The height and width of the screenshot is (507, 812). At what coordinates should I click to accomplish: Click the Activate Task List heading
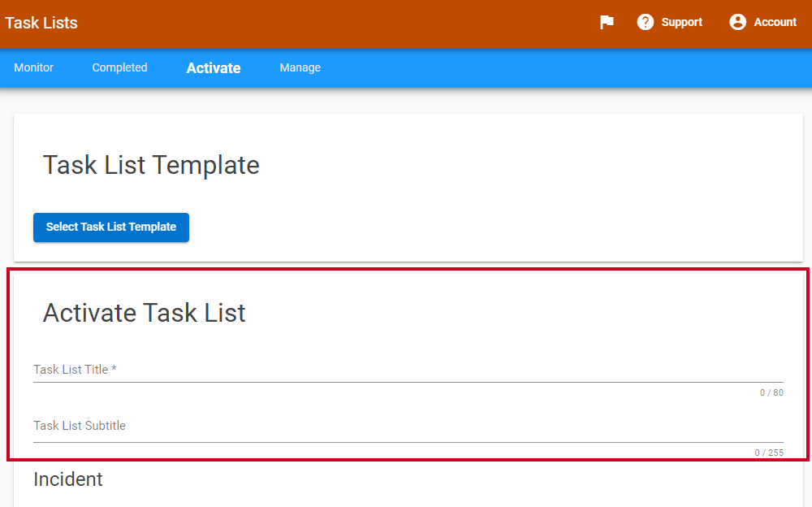pos(144,313)
